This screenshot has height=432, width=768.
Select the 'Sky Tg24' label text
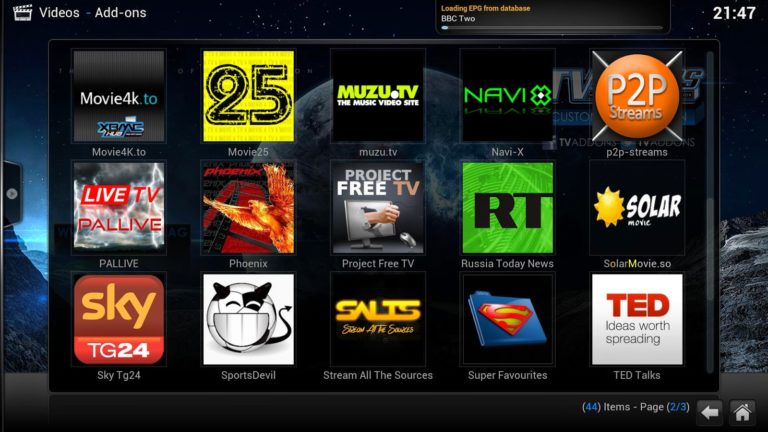coord(119,375)
